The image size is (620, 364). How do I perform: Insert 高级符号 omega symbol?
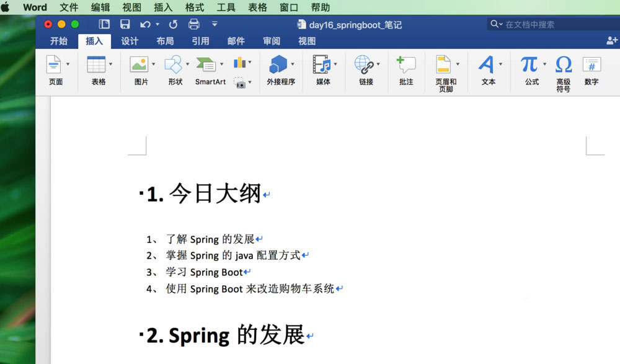564,64
